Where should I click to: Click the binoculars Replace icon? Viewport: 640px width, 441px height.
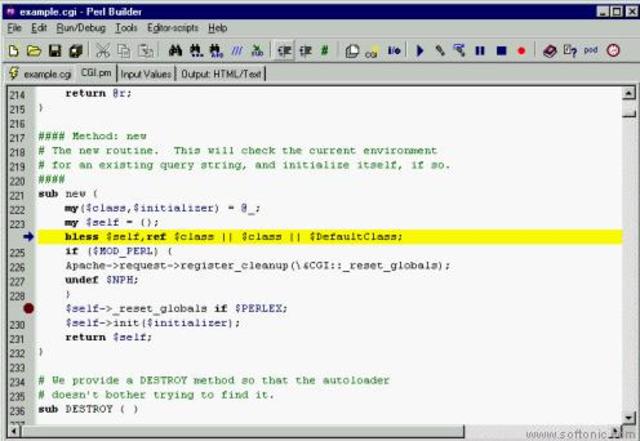pyautogui.click(x=216, y=51)
